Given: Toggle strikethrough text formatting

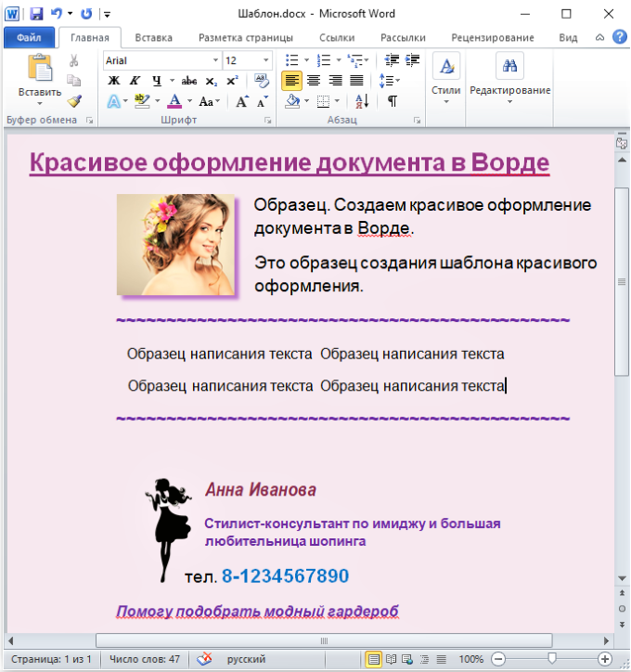Looking at the screenshot, I should (x=189, y=81).
